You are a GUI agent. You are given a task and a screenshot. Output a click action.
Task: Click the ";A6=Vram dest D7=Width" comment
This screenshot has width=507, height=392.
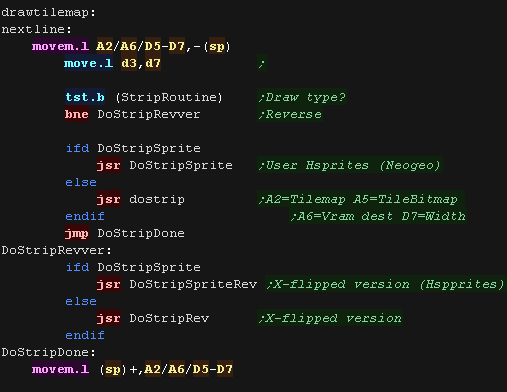point(378,216)
